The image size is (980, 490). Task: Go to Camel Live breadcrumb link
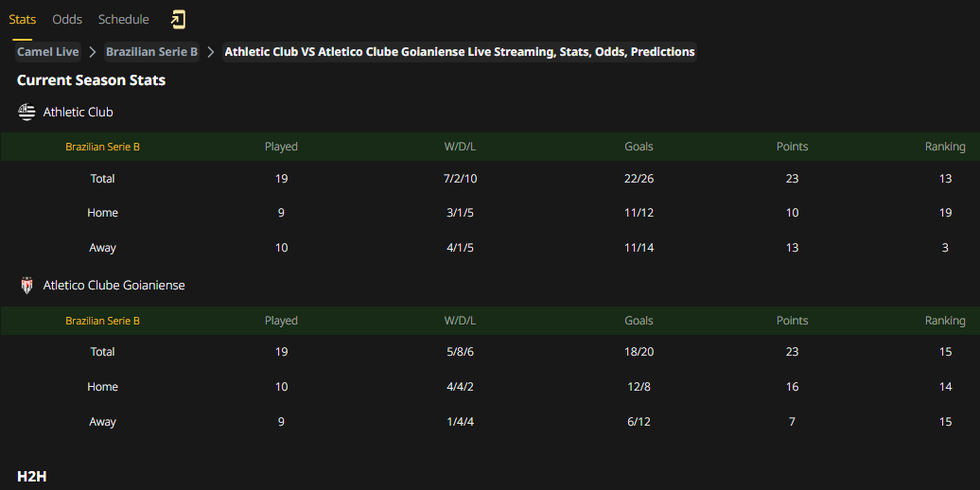48,52
